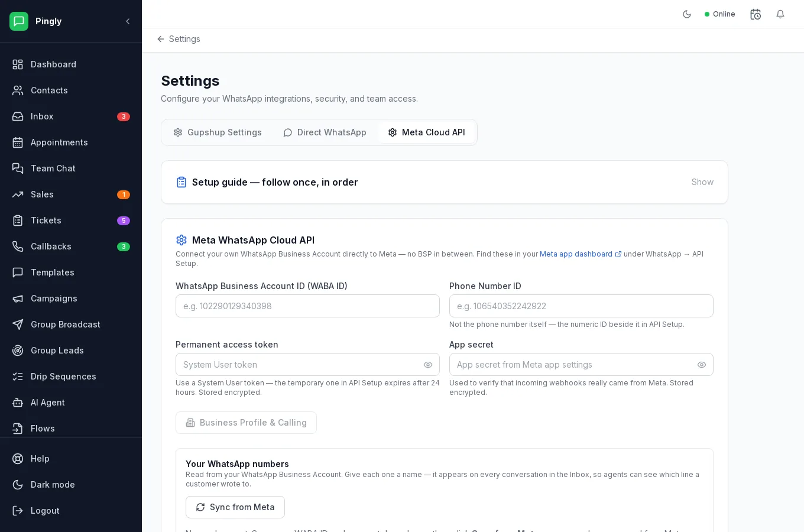
Task: Click the Logout icon
Action: pos(18,511)
